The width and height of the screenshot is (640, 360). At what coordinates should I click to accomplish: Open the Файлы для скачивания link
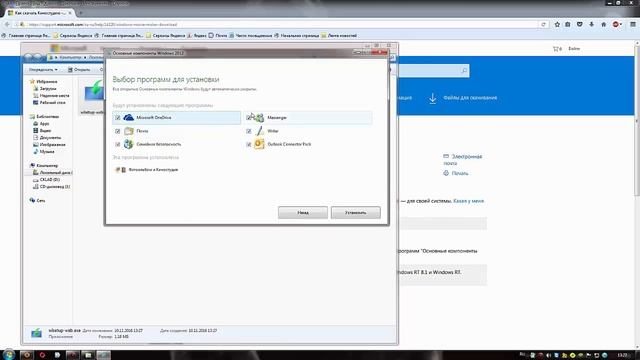click(470, 98)
